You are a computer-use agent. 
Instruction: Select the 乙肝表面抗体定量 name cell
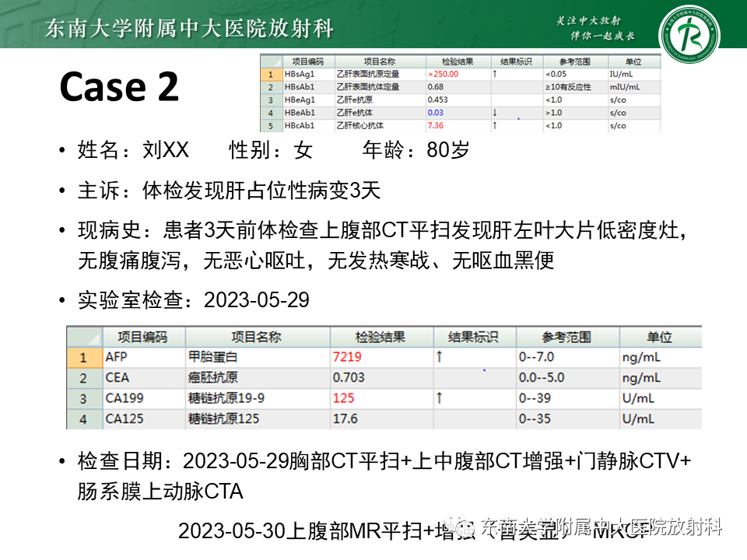(x=381, y=87)
